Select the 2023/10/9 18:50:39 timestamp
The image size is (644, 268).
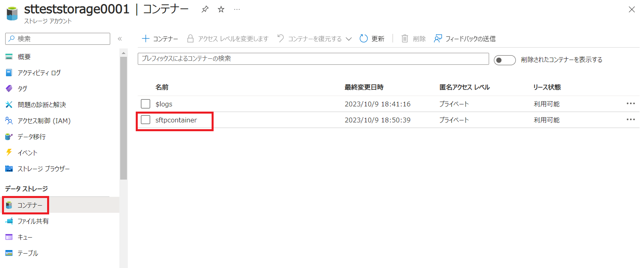tap(378, 120)
